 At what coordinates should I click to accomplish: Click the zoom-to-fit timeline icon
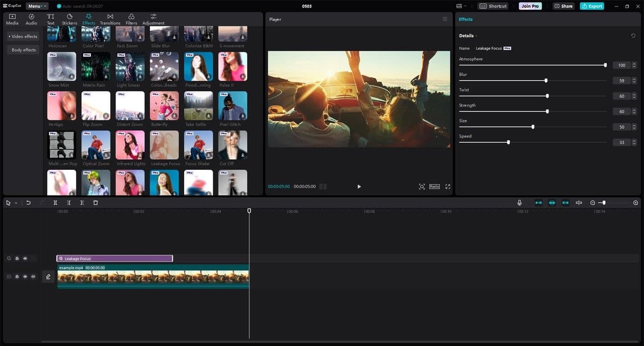pyautogui.click(x=635, y=203)
